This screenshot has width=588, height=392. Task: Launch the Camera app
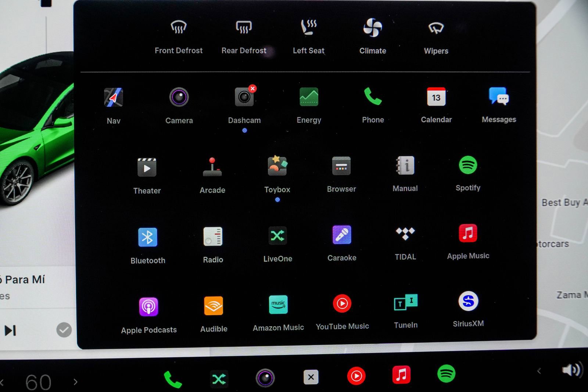point(179,106)
